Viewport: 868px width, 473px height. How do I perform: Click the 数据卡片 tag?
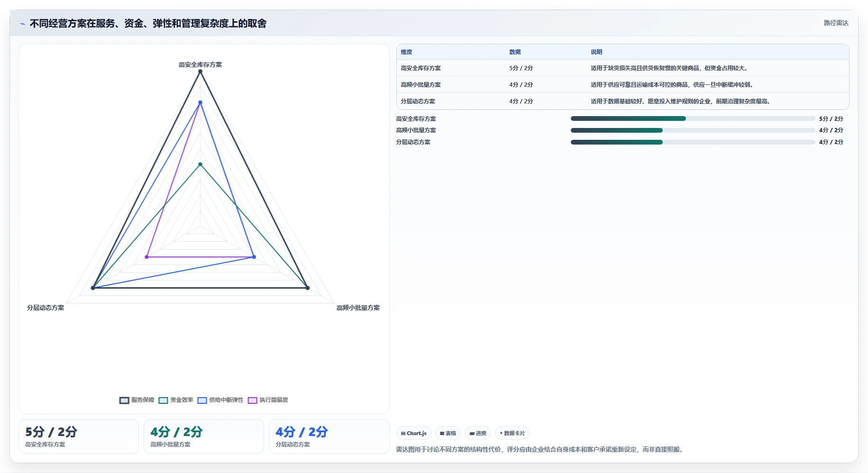[x=512, y=433]
